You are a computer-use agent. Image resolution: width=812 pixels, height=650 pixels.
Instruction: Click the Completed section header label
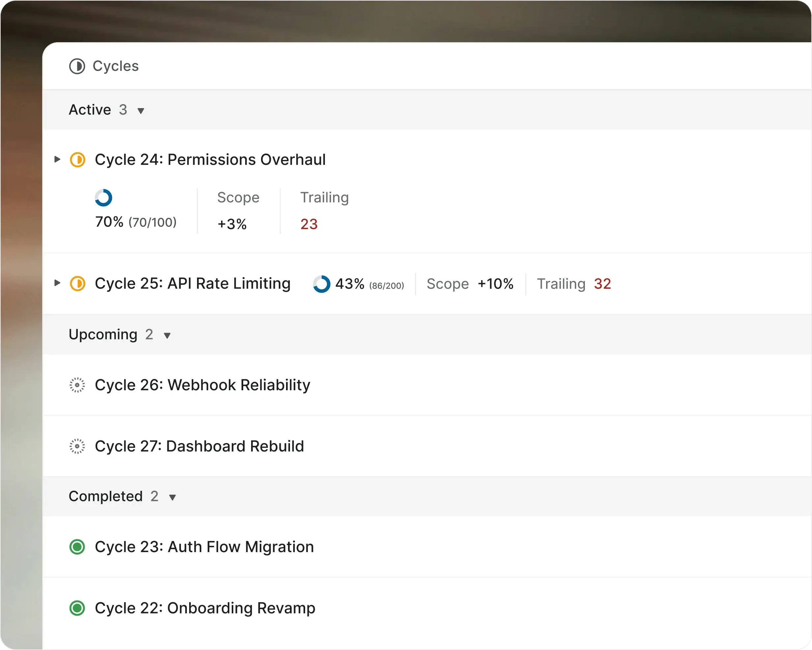pos(106,496)
